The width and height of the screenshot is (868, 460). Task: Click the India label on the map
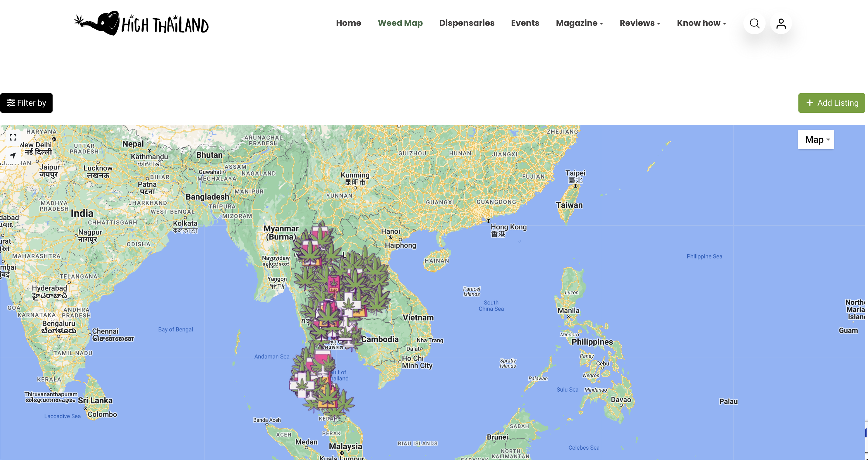pyautogui.click(x=82, y=213)
